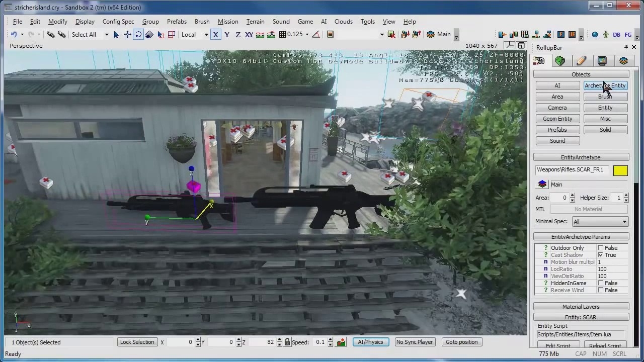Click the orange F toolbar icon

561,35
